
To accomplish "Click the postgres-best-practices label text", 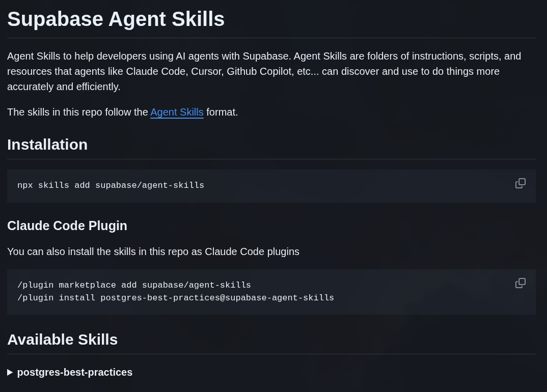I will (x=74, y=372).
